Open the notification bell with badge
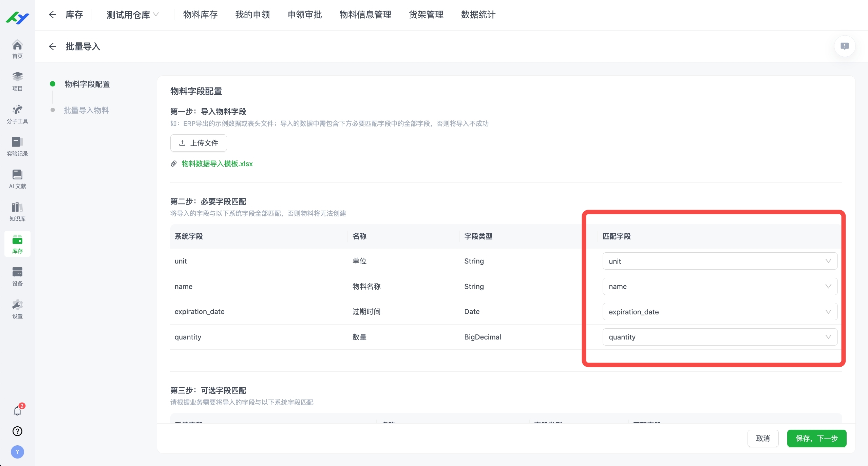Image resolution: width=868 pixels, height=466 pixels. 17,411
